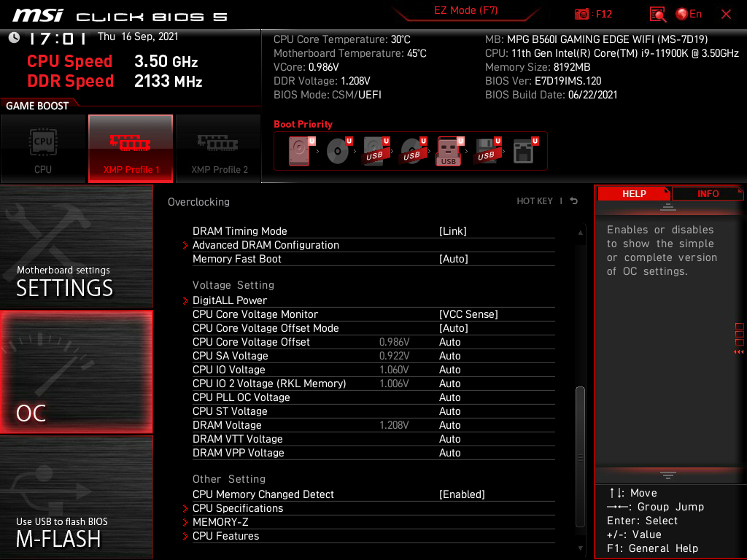The width and height of the screenshot is (747, 560).
Task: Switch to the HELP tab
Action: coord(634,194)
